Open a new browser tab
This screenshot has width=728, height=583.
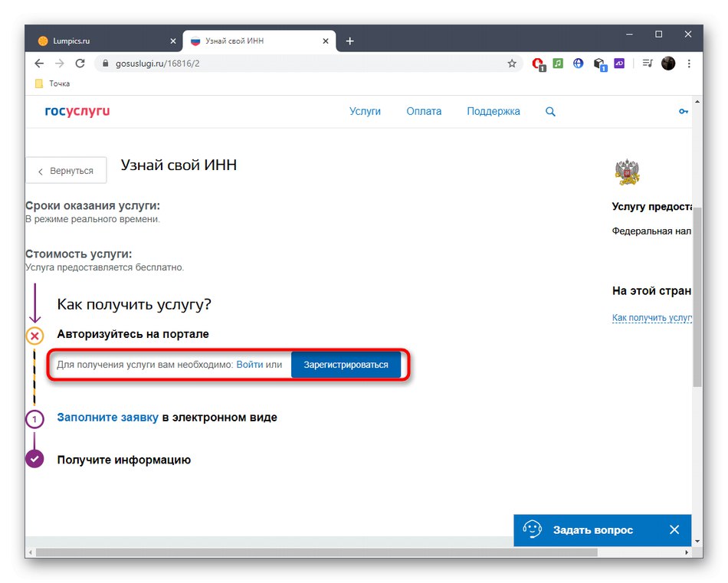[350, 41]
